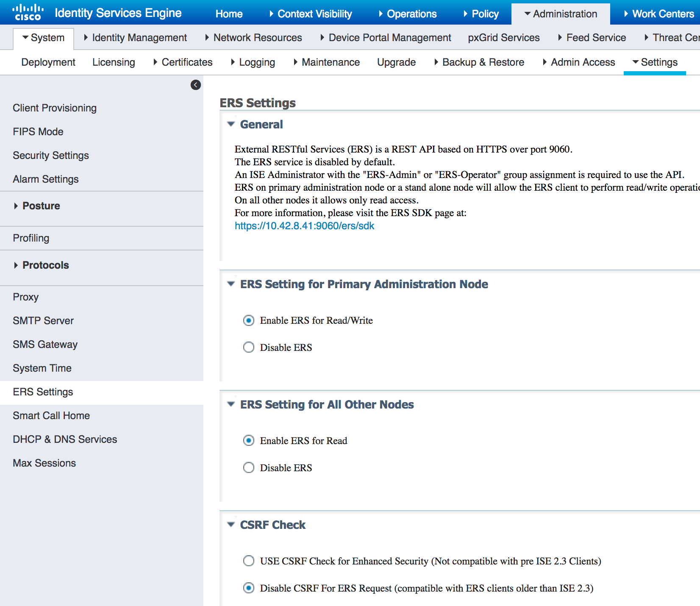Go to the Upgrade page
700x606 pixels.
397,62
